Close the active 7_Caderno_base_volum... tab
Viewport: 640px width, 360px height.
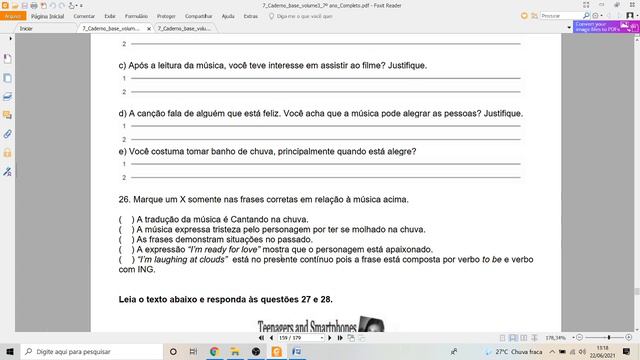coord(149,29)
